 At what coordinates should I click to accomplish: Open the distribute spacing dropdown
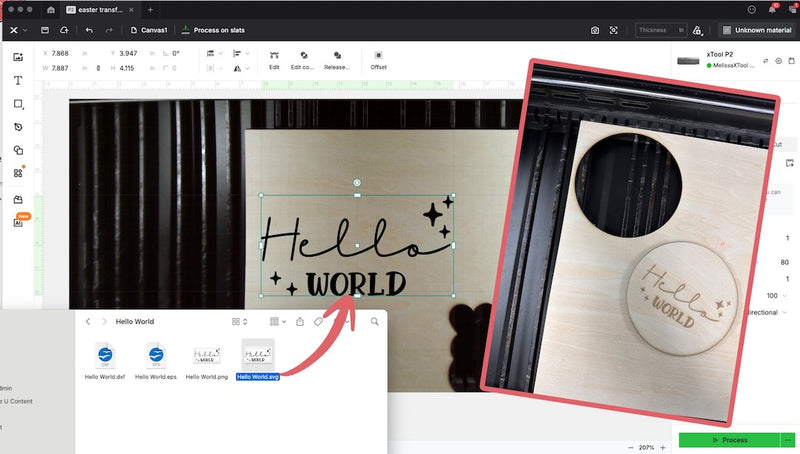point(214,68)
